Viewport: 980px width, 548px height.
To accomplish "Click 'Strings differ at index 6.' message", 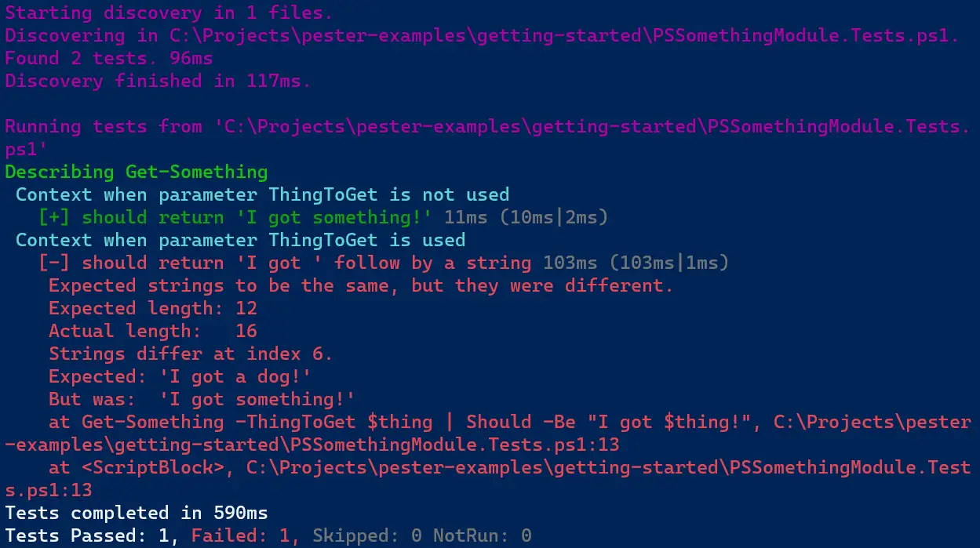I will [191, 354].
